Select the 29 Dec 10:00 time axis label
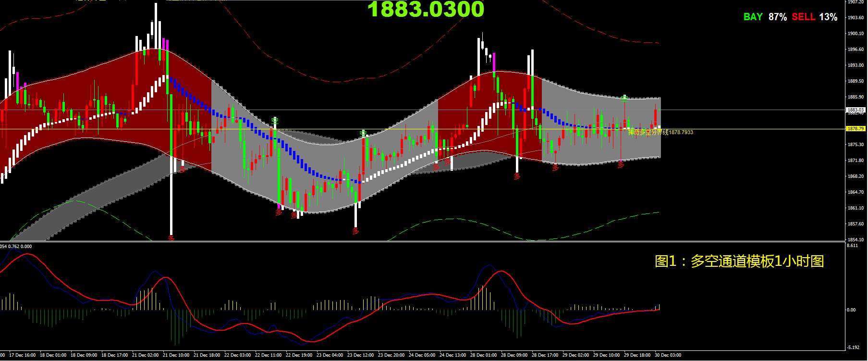Screen dimensions: 868x361 [x=607, y=356]
